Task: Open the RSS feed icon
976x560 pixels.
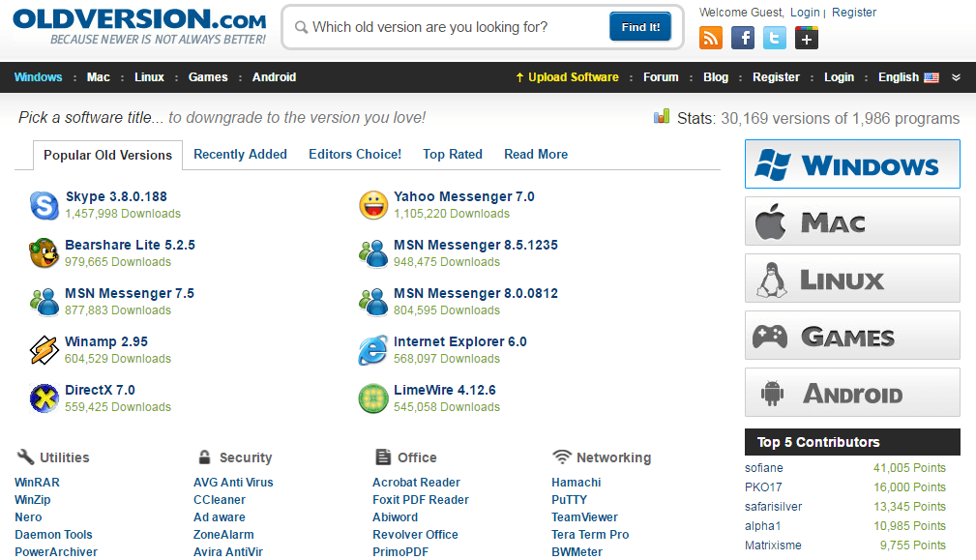Action: [x=710, y=38]
